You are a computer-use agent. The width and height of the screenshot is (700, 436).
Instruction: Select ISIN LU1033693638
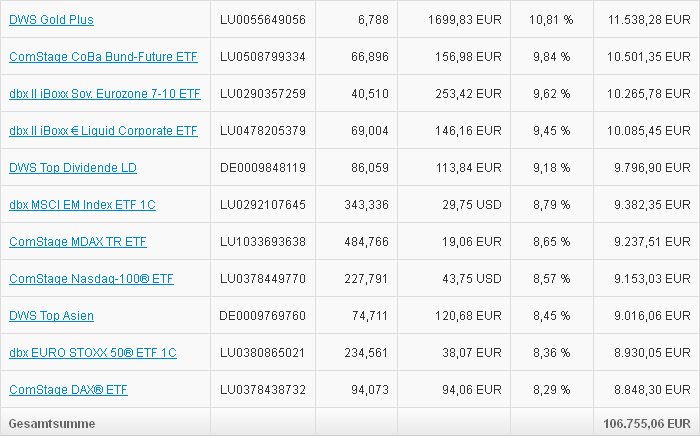pyautogui.click(x=263, y=242)
